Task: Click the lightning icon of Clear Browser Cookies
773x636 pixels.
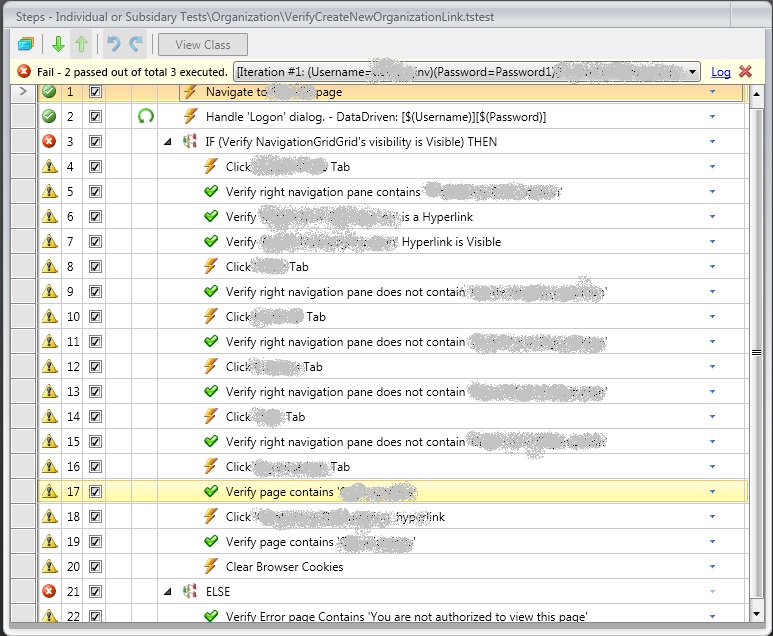Action: [x=211, y=566]
